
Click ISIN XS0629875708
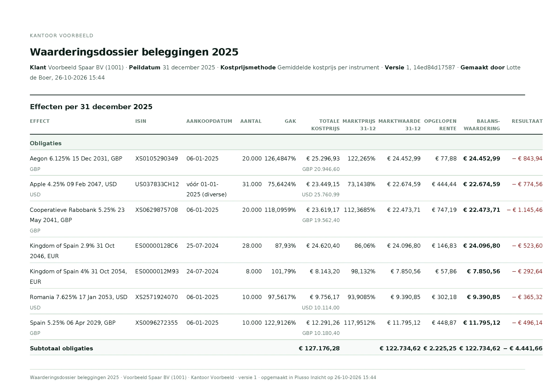156,210
